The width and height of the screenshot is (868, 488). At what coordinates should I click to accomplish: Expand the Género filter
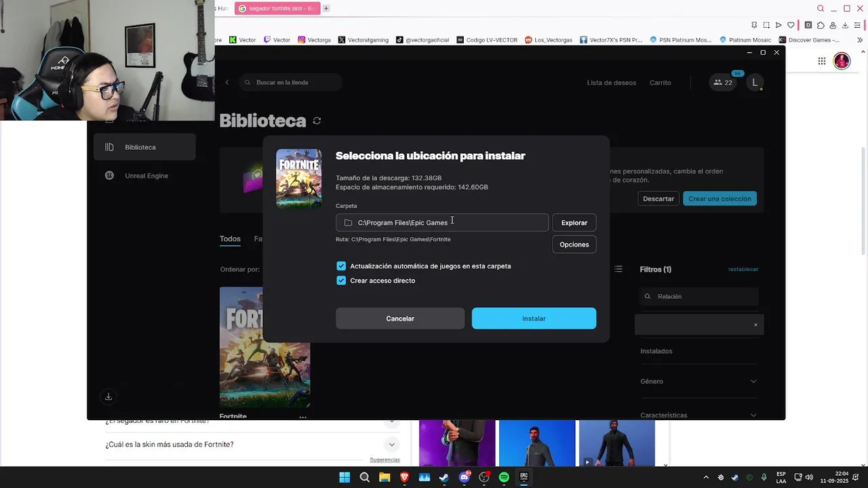click(x=698, y=382)
